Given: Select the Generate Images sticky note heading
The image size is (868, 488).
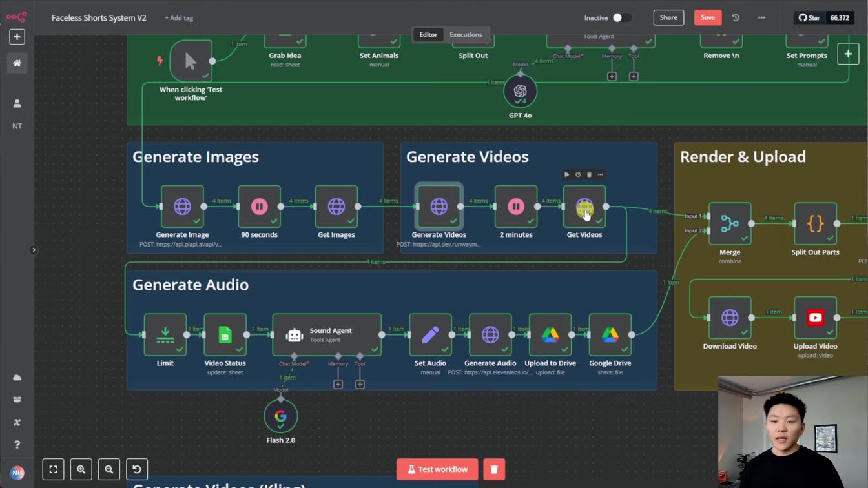Looking at the screenshot, I should pos(196,157).
